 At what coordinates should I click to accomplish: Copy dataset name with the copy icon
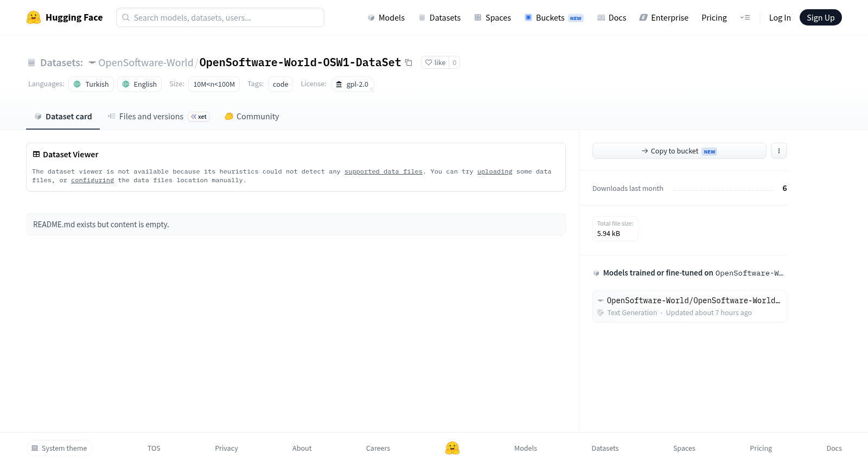coord(409,63)
